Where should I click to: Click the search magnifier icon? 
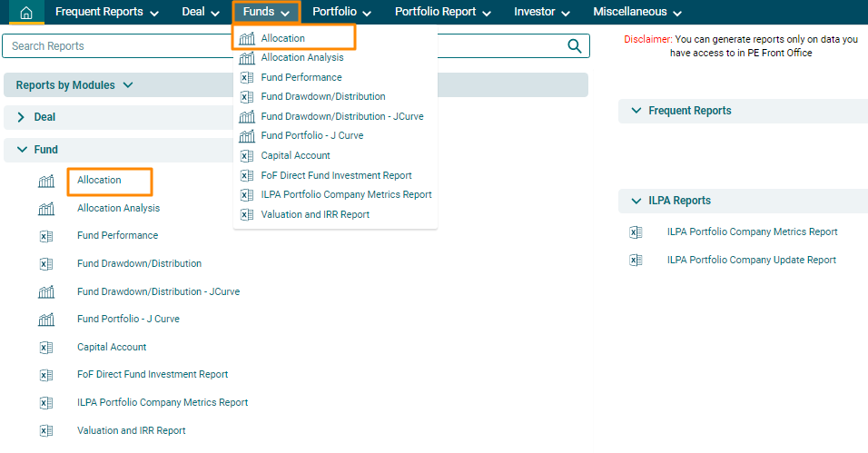click(x=574, y=46)
